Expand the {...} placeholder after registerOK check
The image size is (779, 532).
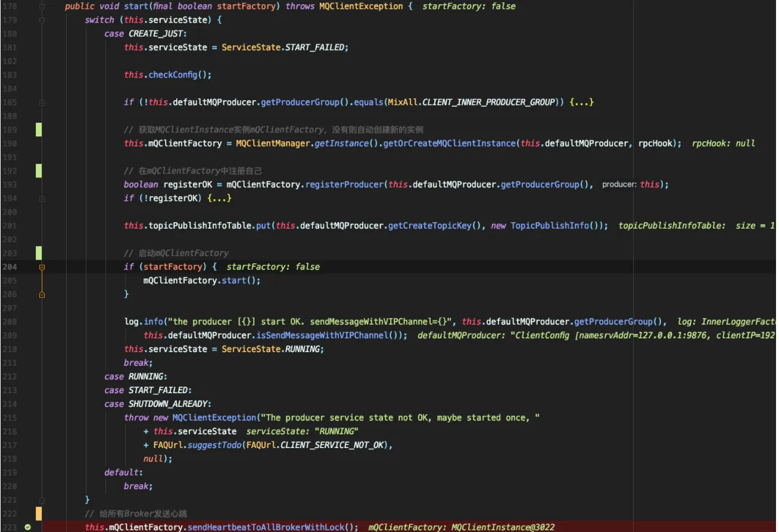[219, 198]
